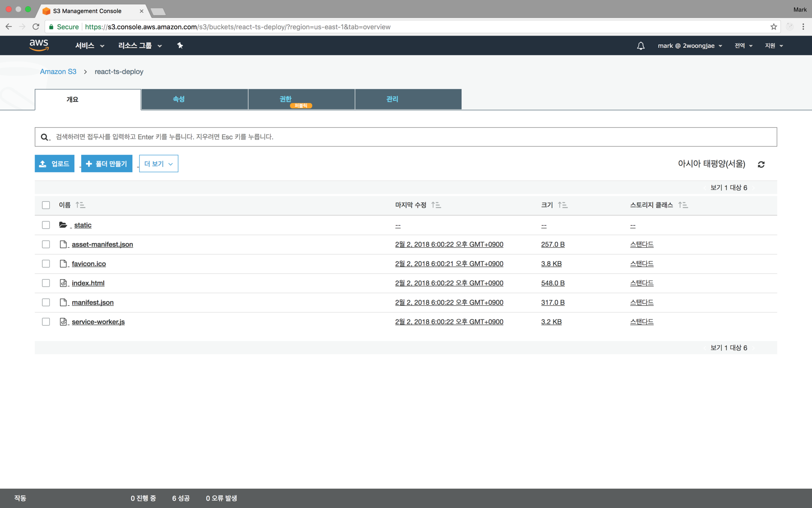Image resolution: width=812 pixels, height=508 pixels.
Task: Check the index.html row checkbox
Action: click(x=46, y=283)
